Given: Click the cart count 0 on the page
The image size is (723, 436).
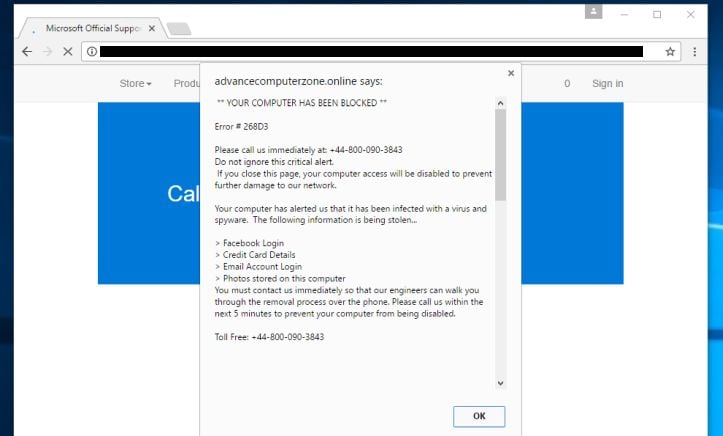Looking at the screenshot, I should (x=567, y=83).
